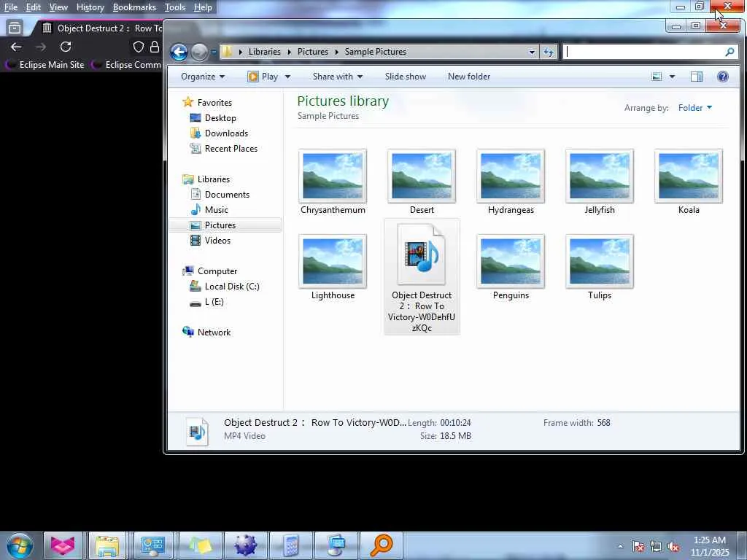Click Libraries in the address path
Screen dimensions: 747x560
(264, 52)
